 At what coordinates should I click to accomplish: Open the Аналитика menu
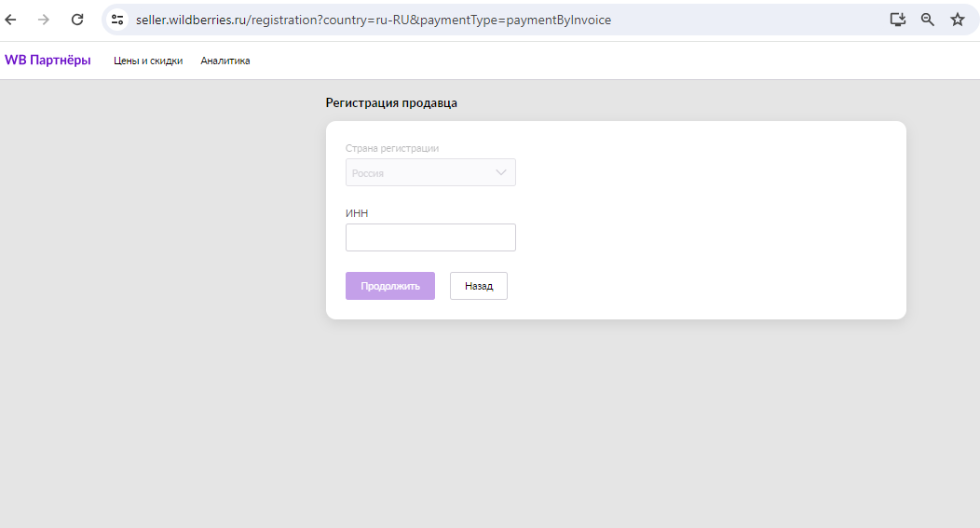click(x=225, y=61)
